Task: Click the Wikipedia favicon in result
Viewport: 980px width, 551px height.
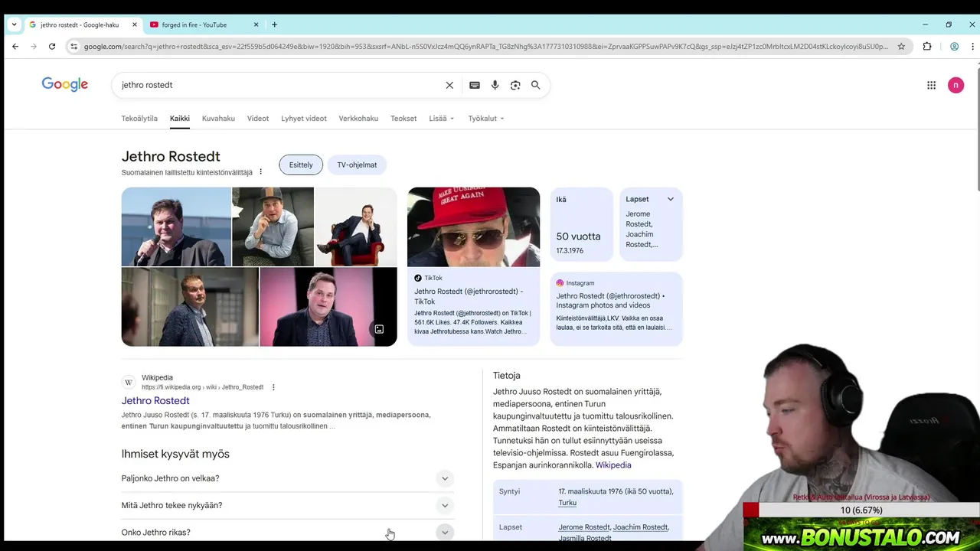Action: tap(129, 382)
